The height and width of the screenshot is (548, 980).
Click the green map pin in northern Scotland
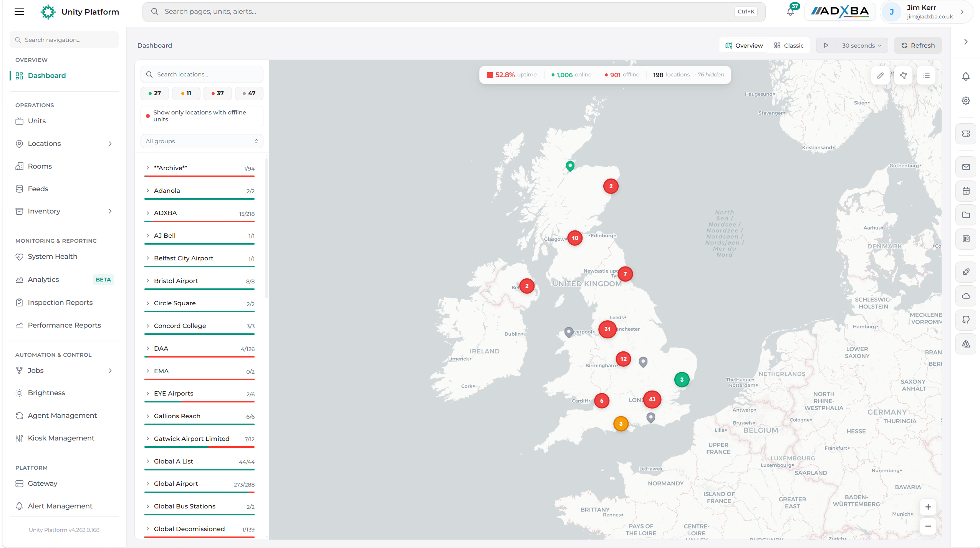point(570,166)
